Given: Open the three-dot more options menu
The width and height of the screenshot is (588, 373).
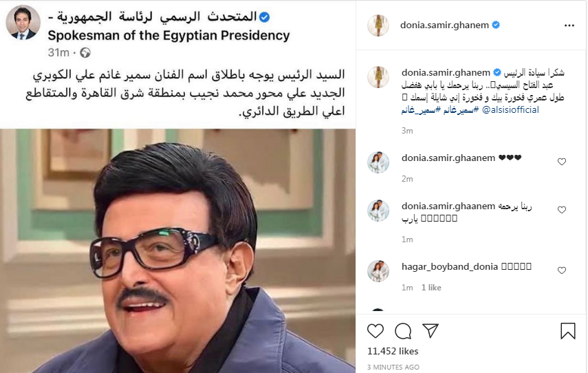Looking at the screenshot, I should 569,25.
